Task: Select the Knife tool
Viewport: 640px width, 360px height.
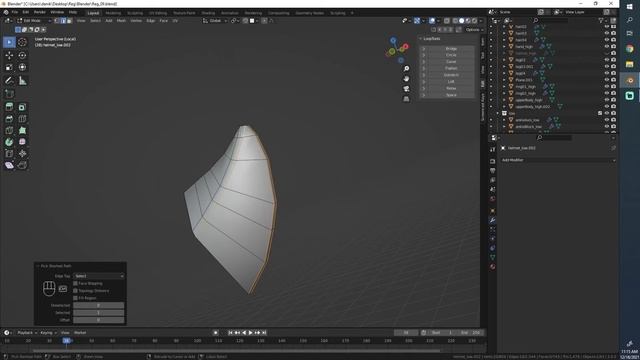Action: [x=9, y=131]
